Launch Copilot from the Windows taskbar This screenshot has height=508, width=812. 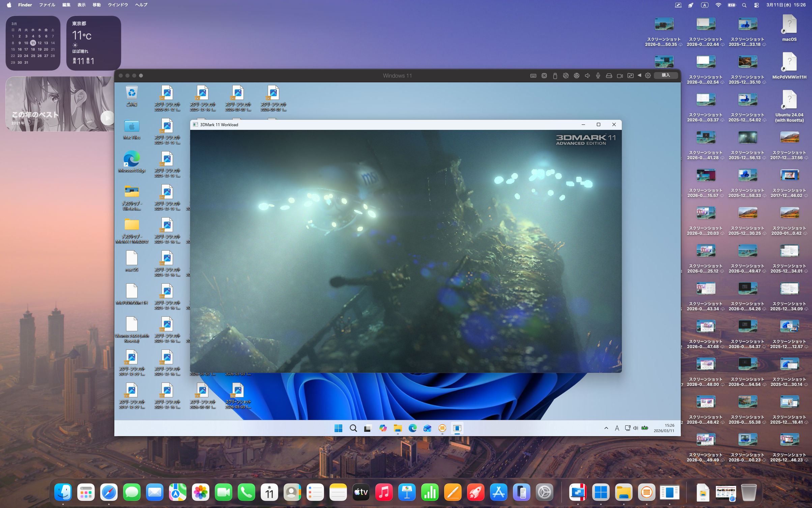383,428
